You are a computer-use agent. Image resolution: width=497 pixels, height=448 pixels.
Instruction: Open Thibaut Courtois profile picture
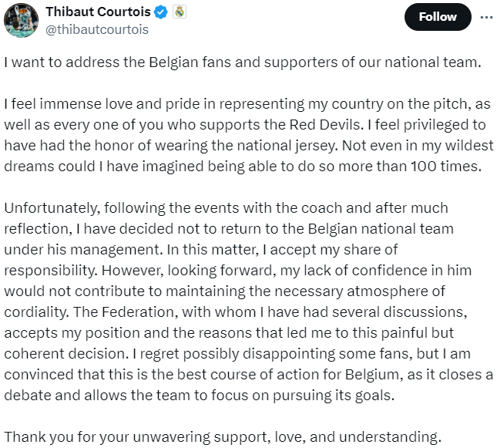pyautogui.click(x=21, y=20)
